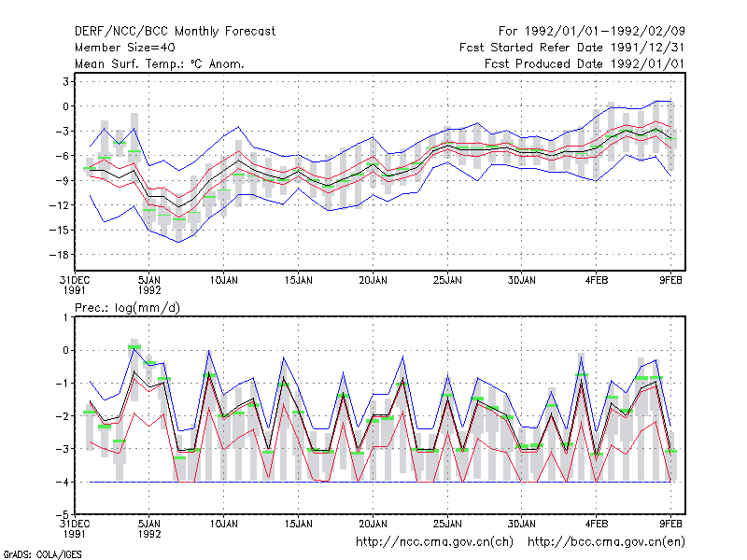This screenshot has width=747, height=560.
Task: Click the GrADS: COLA/IGES credit text
Action: [42, 554]
